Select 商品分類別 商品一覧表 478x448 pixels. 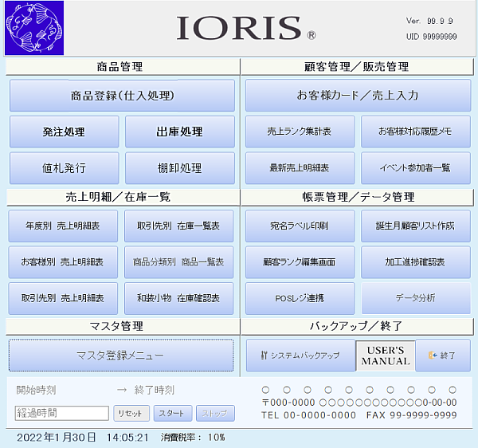click(178, 262)
